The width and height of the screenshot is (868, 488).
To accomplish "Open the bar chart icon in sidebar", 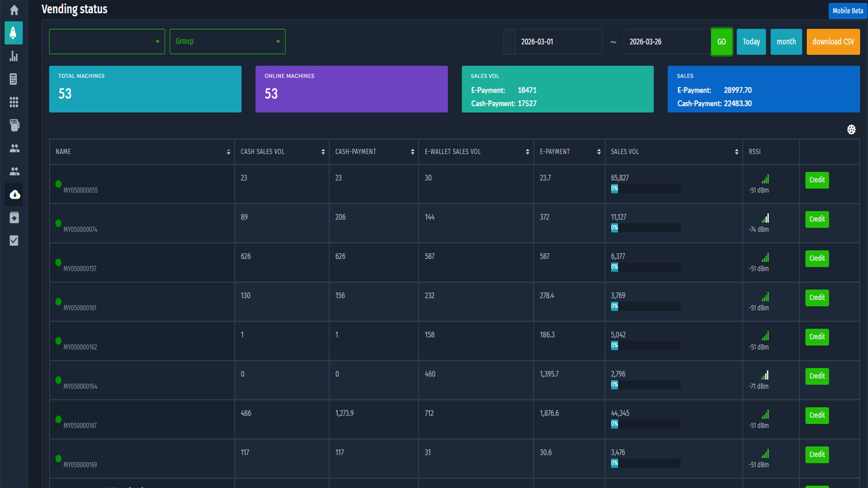I will (14, 56).
